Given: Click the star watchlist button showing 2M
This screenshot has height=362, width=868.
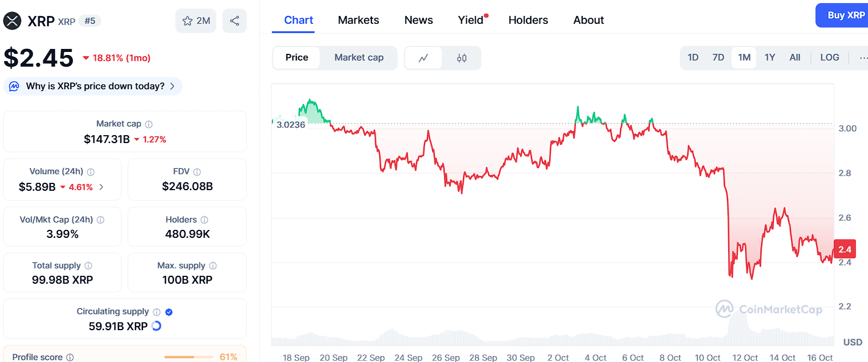Looking at the screenshot, I should point(195,21).
